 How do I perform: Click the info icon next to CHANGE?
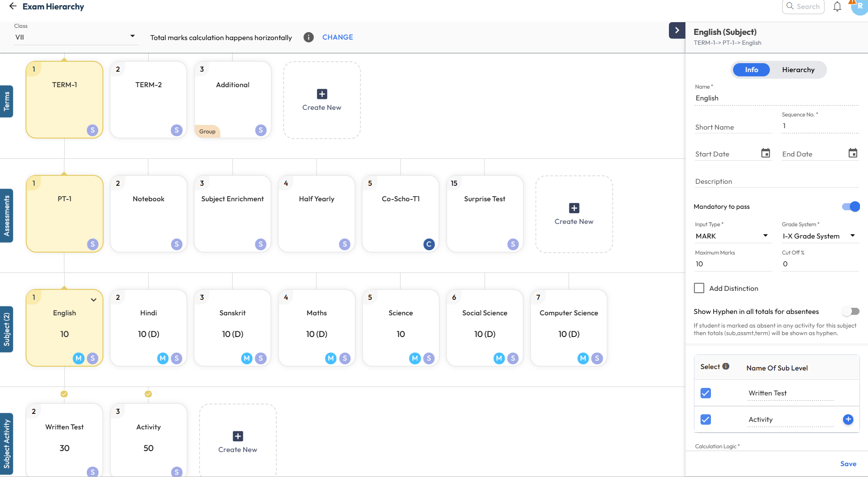click(x=309, y=37)
